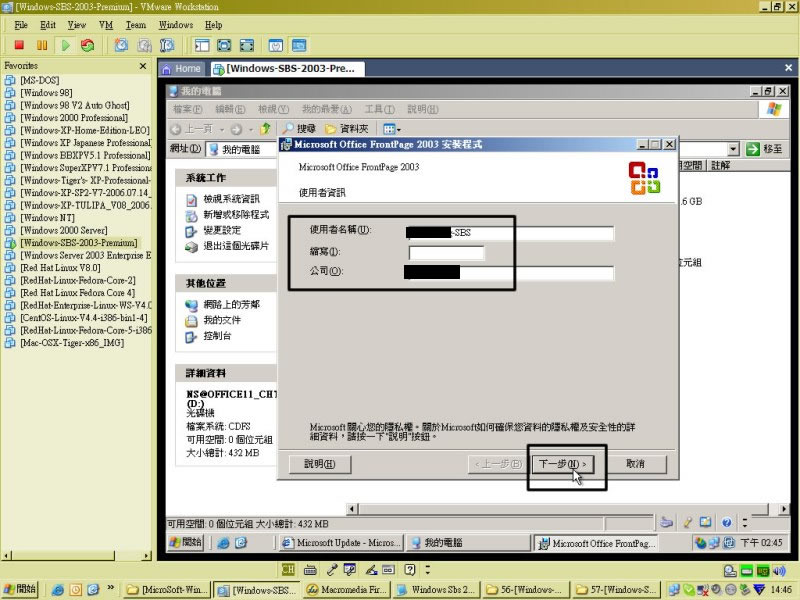Click the host 開始 Start button
The width and height of the screenshot is (800, 600).
pyautogui.click(x=19, y=590)
